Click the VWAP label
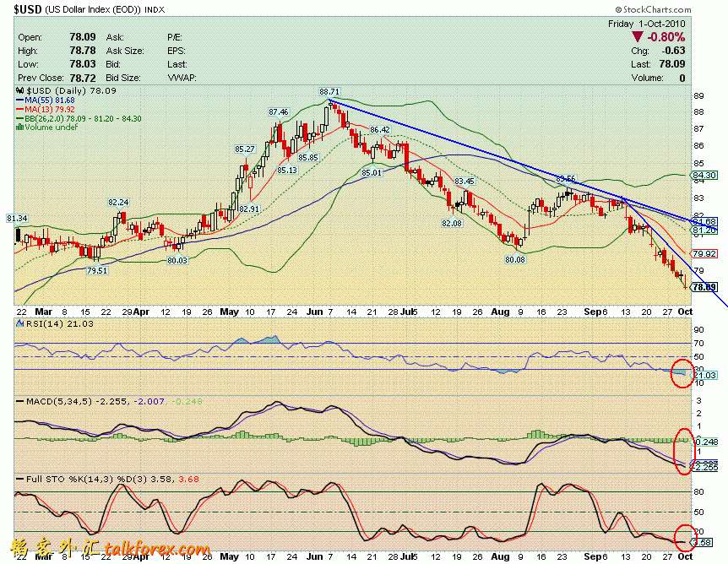The height and width of the screenshot is (564, 728). [182, 78]
